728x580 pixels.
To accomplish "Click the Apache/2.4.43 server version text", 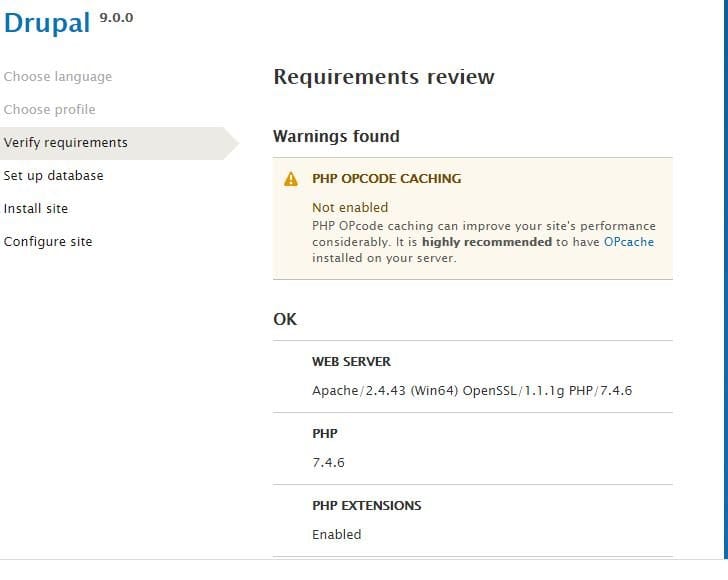I will [x=472, y=391].
